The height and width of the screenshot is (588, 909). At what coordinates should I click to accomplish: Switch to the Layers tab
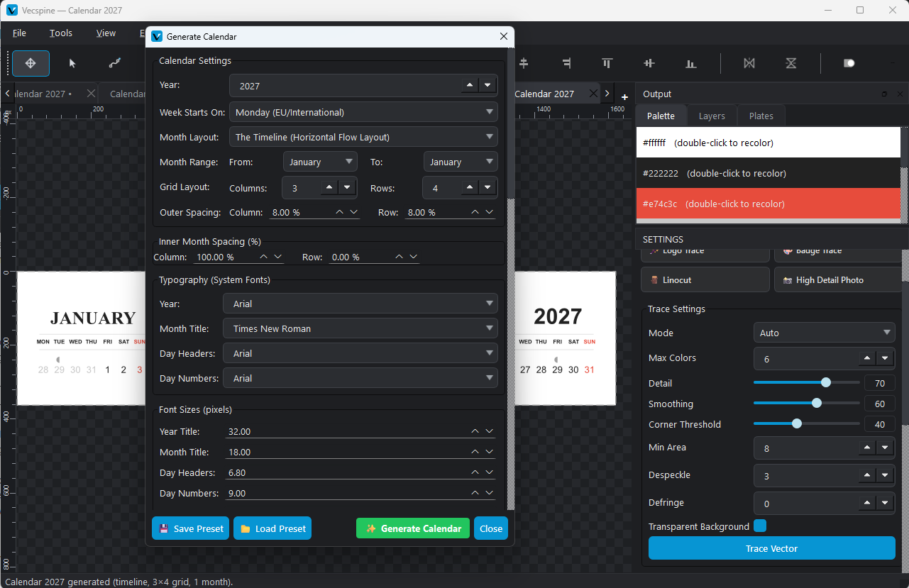[712, 116]
